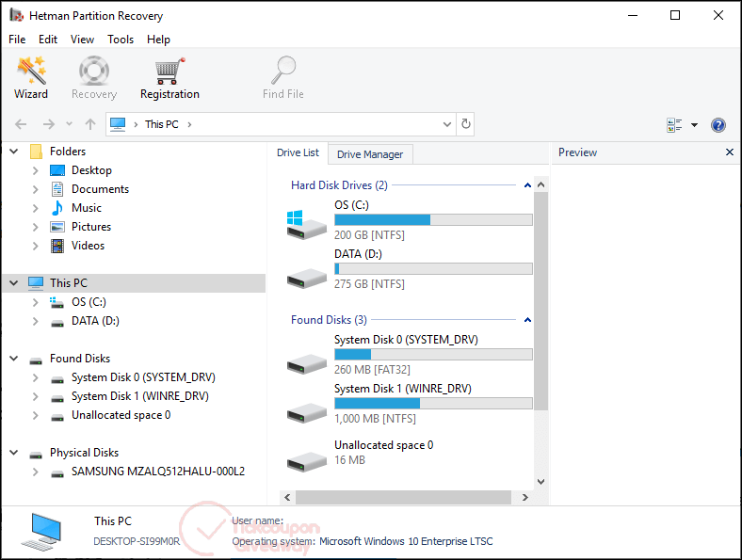742x560 pixels.
Task: Click DATA (D:) usage bar
Action: click(433, 268)
